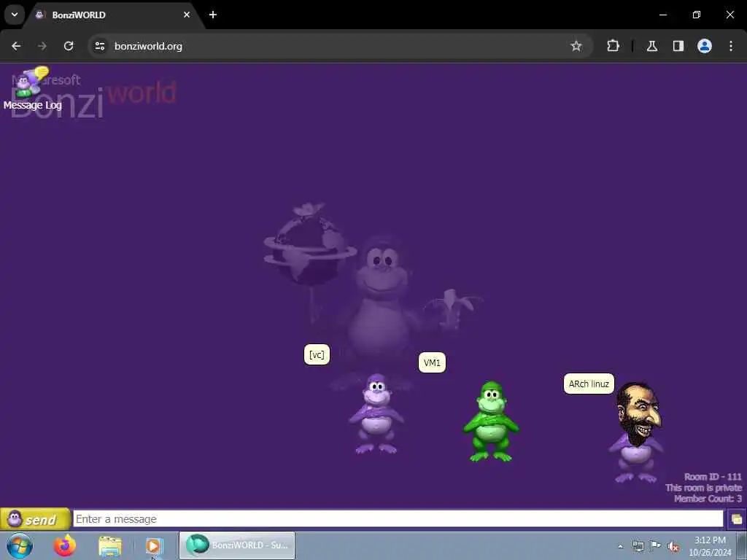The height and width of the screenshot is (560, 747).
Task: Open the Chrome profile avatar
Action: click(x=705, y=46)
